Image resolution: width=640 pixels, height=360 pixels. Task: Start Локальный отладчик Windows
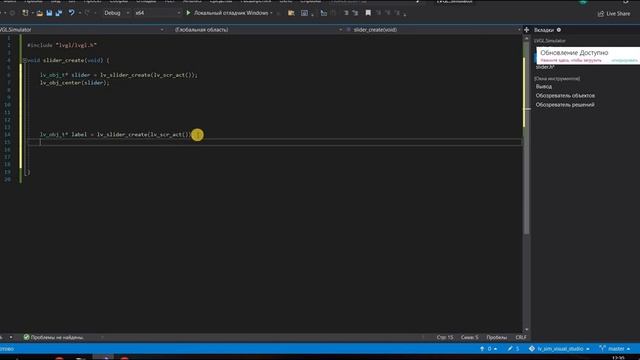pos(228,13)
